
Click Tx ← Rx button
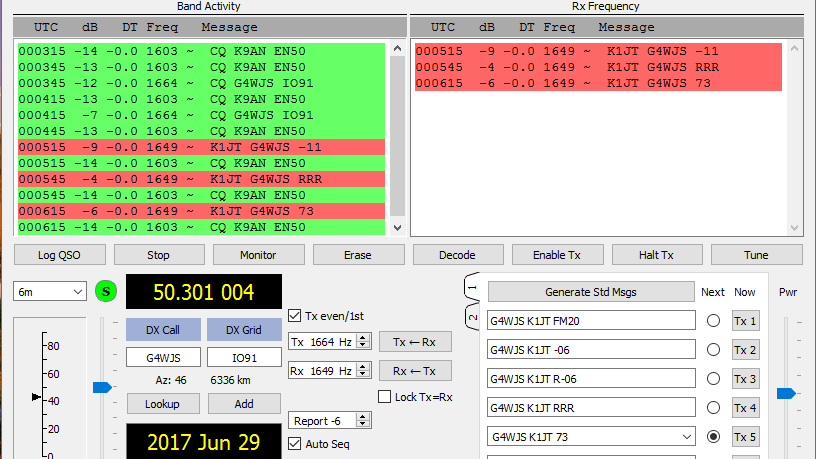coord(415,342)
